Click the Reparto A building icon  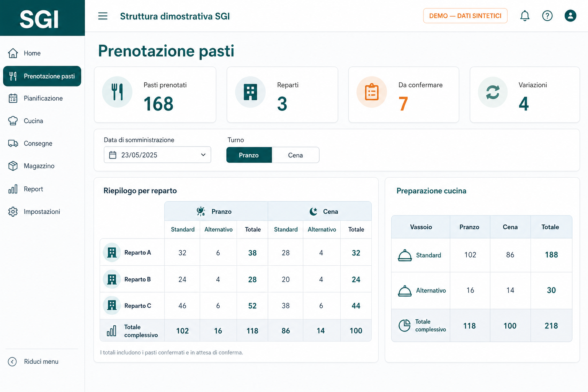112,252
